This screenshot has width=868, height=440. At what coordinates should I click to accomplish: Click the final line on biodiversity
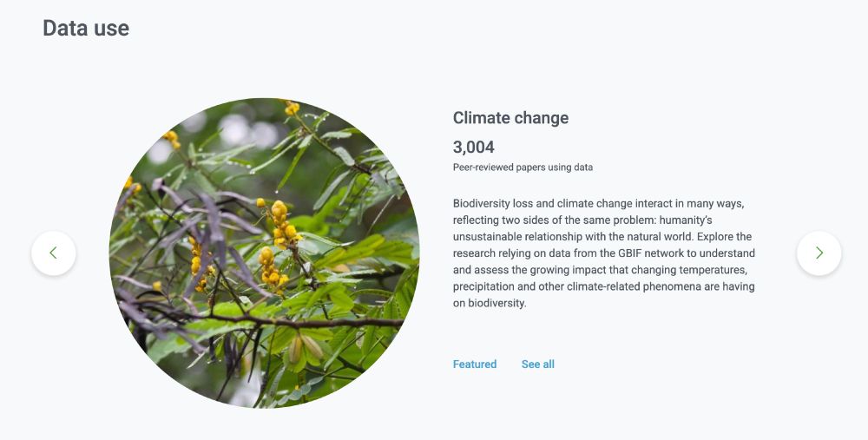pyautogui.click(x=490, y=303)
